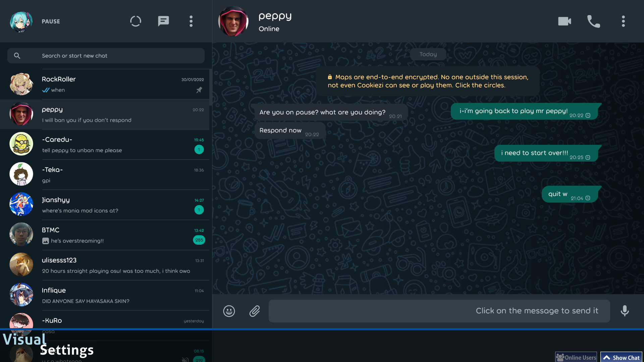Open the BTMC chat with 285 unread
Image resolution: width=644 pixels, height=362 pixels.
point(106,235)
